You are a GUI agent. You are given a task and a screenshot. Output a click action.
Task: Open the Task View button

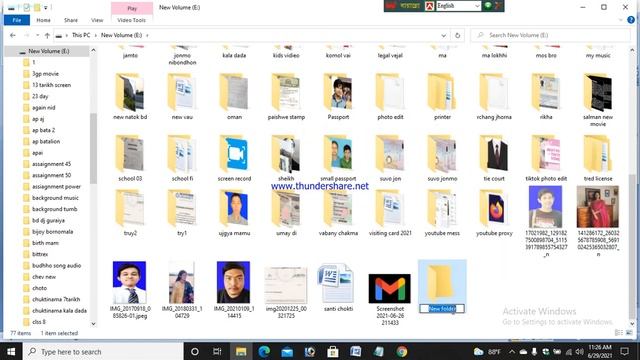coord(217,351)
